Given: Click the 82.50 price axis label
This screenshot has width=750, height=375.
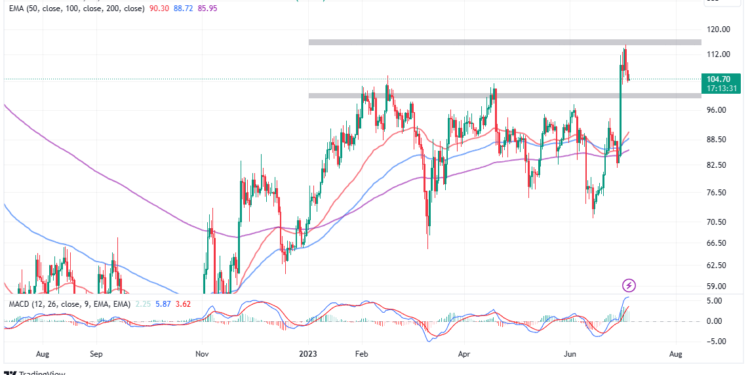Looking at the screenshot, I should (x=718, y=165).
